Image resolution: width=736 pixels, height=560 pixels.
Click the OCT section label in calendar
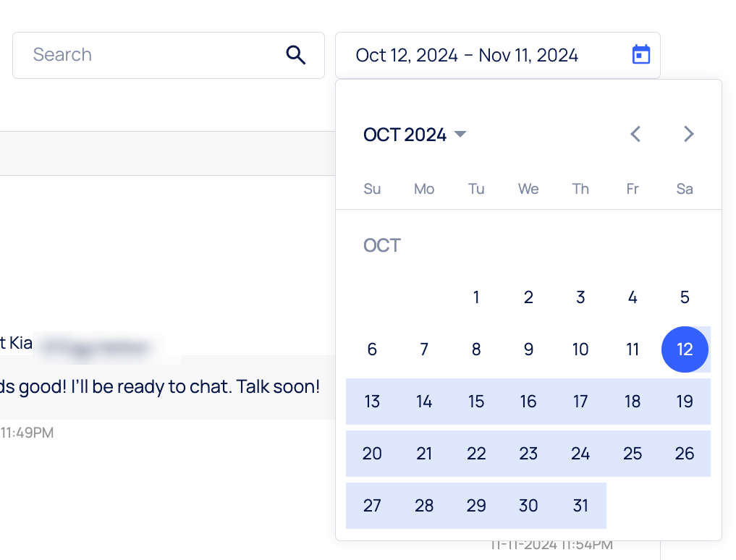click(x=382, y=245)
